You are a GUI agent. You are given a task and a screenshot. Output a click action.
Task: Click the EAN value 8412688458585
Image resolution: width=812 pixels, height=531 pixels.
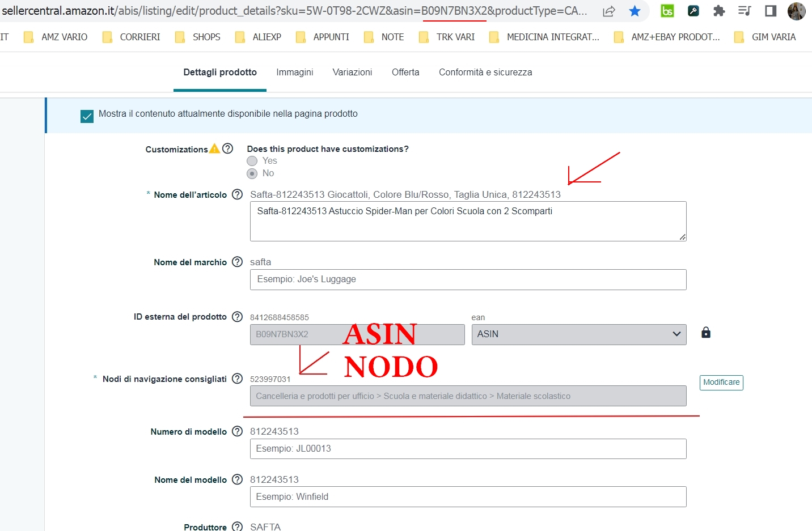280,317
